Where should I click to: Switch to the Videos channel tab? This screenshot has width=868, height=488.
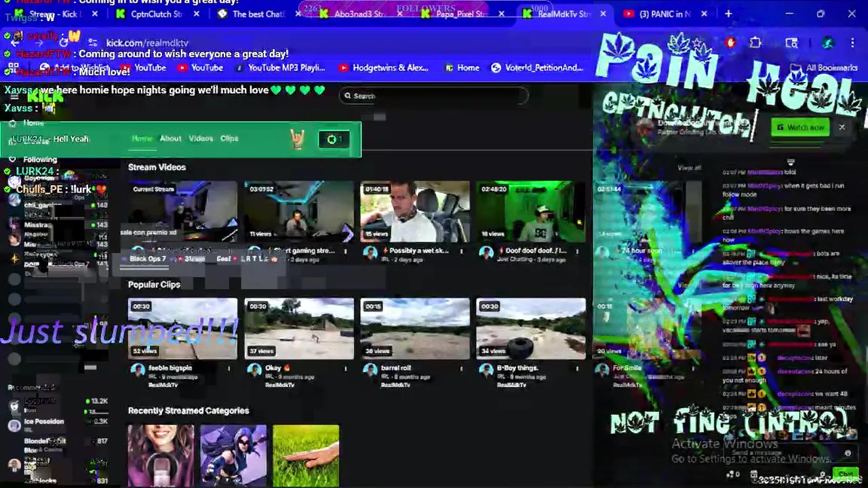click(201, 138)
